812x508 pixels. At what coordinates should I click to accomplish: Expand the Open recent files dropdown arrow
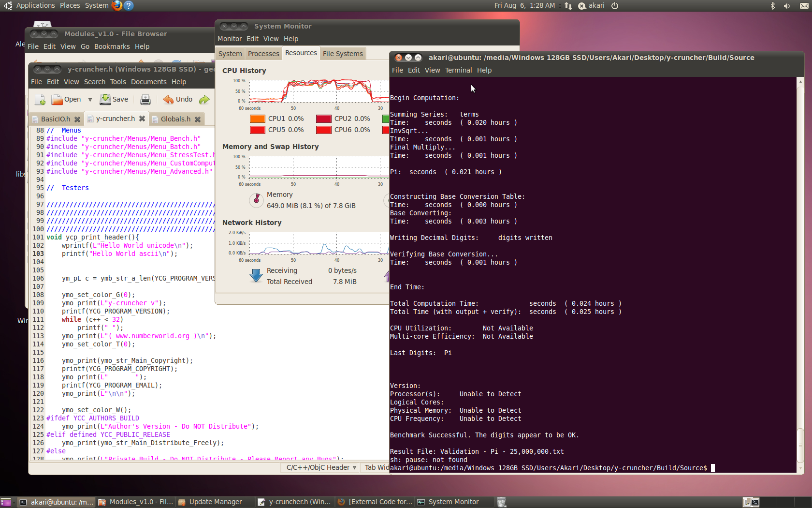coord(90,100)
